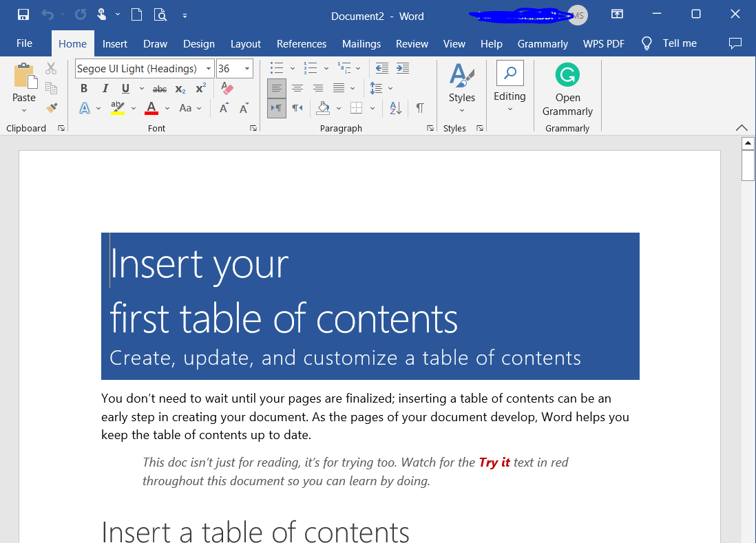Toggle strikethrough formatting
This screenshot has width=756, height=543.
(159, 89)
